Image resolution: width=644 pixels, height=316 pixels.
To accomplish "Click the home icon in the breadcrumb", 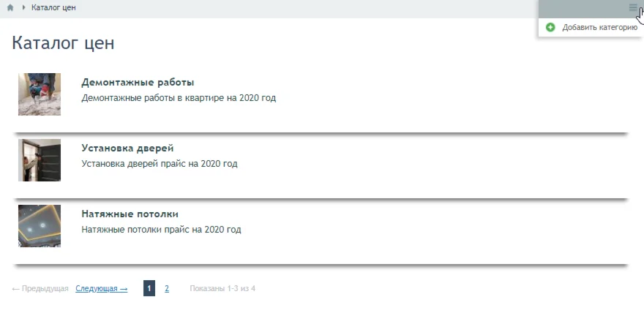I will point(10,7).
